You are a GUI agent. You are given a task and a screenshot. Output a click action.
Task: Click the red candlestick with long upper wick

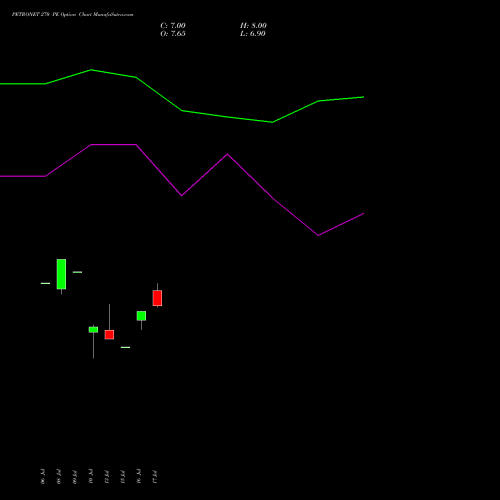pyautogui.click(x=109, y=334)
